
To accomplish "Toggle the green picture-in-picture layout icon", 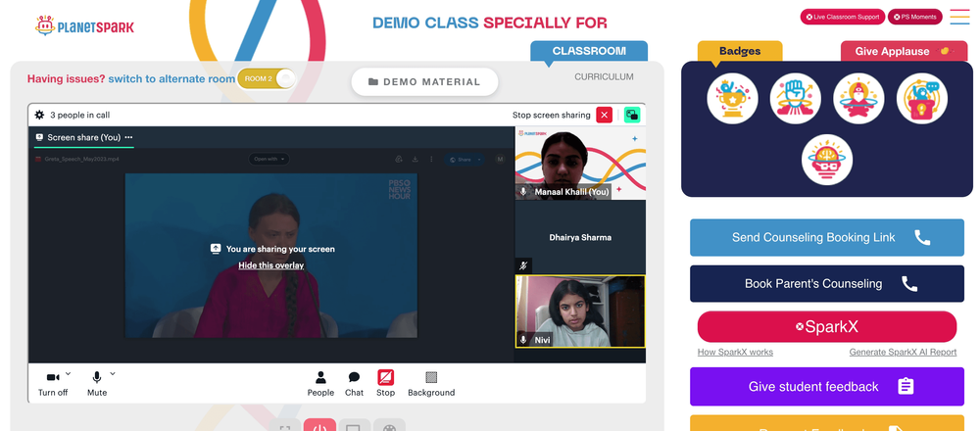I will pos(632,115).
